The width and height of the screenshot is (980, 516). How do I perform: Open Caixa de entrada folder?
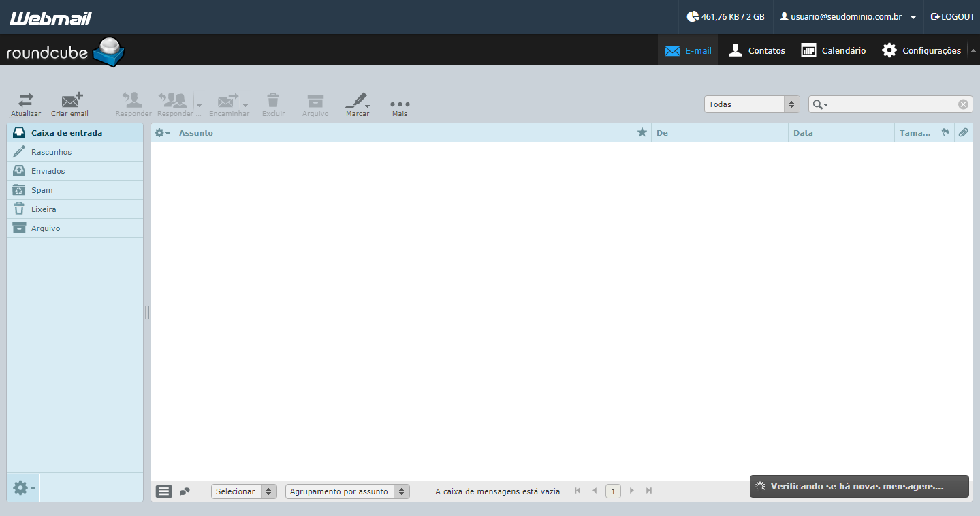point(75,133)
